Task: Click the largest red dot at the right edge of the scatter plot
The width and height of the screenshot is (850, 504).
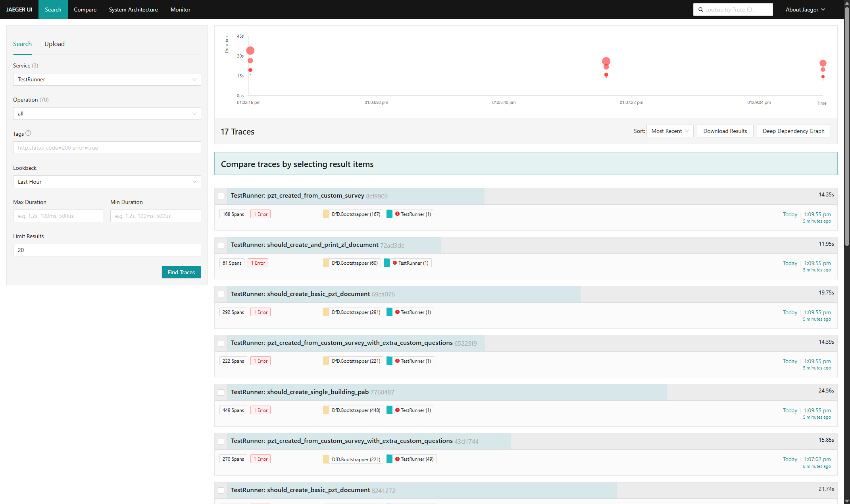Action: (823, 63)
